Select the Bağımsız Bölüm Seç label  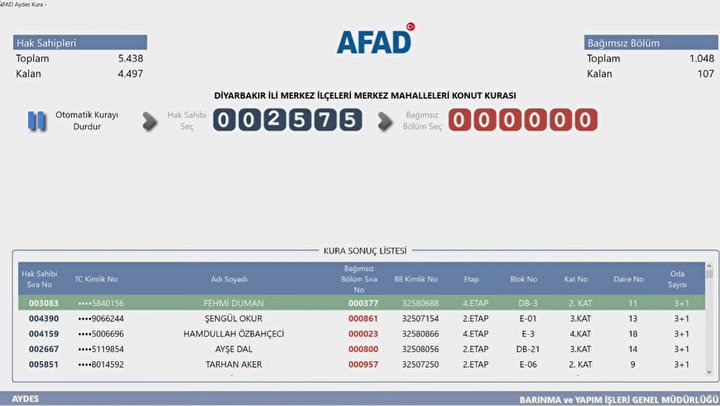pos(422,121)
